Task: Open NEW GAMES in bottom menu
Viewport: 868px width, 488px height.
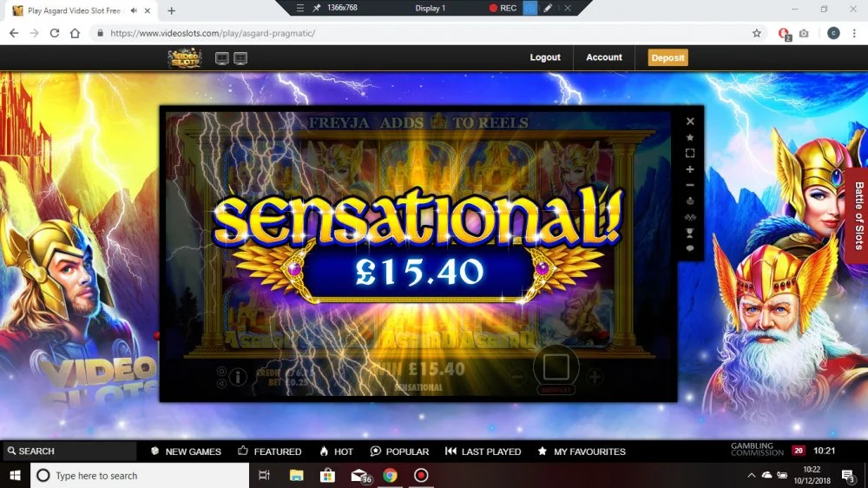Action: pos(186,452)
